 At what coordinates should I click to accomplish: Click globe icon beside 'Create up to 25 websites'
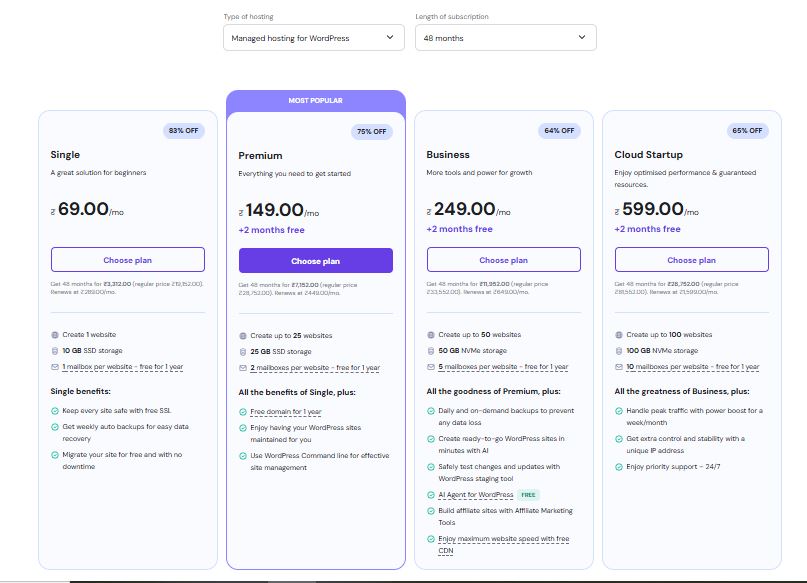[x=242, y=336]
